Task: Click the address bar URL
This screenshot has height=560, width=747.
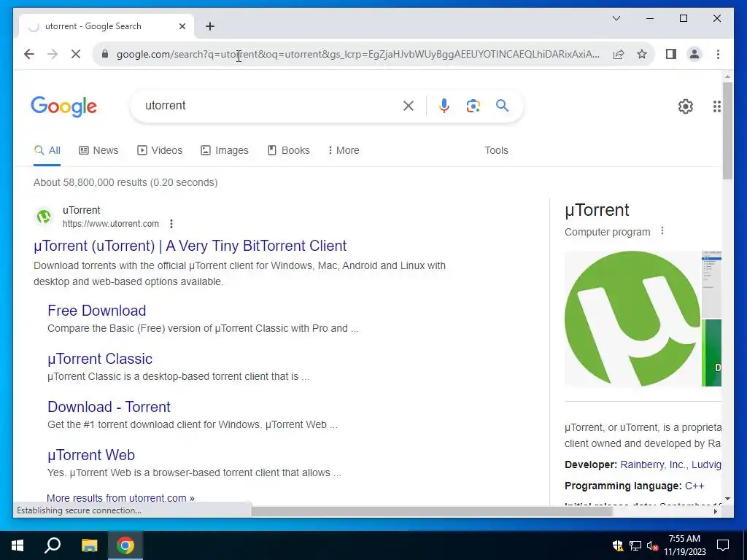Action: coord(357,54)
